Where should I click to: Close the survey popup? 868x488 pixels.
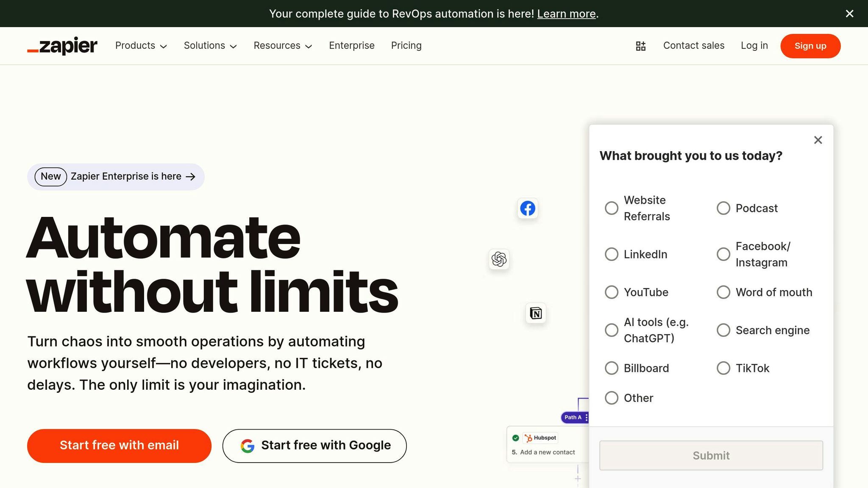coord(818,140)
